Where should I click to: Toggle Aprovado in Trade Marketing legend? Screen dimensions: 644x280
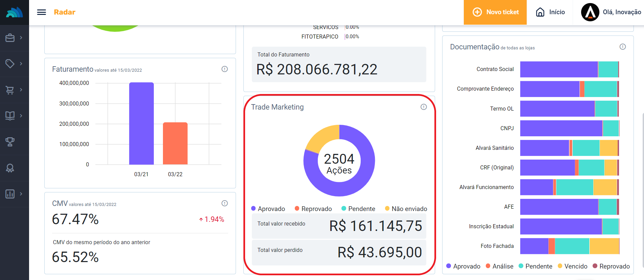point(268,209)
